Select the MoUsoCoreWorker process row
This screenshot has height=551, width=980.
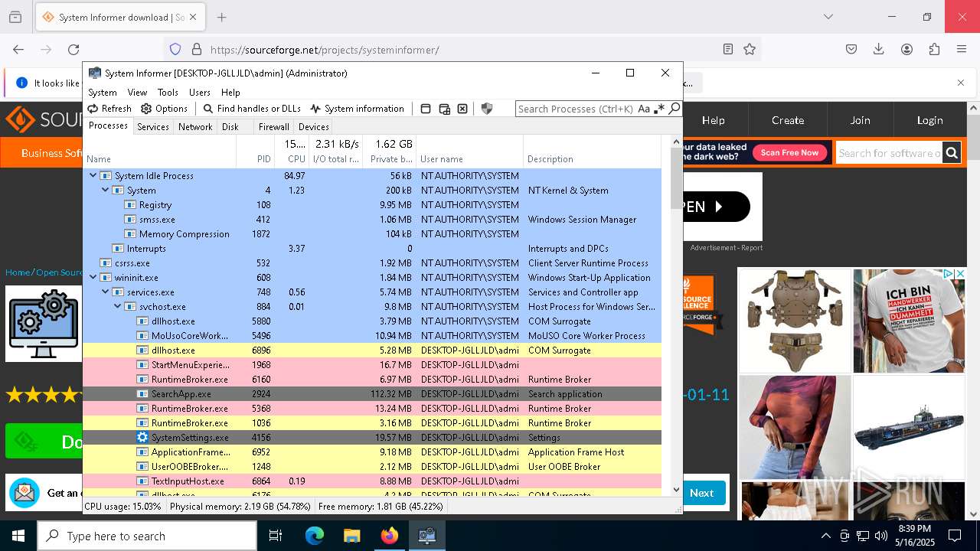pyautogui.click(x=372, y=336)
